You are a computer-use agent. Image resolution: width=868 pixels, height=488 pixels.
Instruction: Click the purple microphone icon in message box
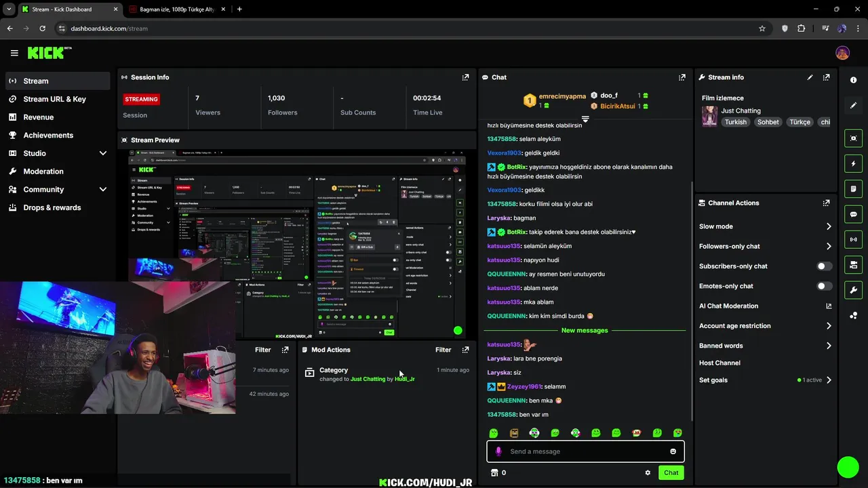[498, 451]
